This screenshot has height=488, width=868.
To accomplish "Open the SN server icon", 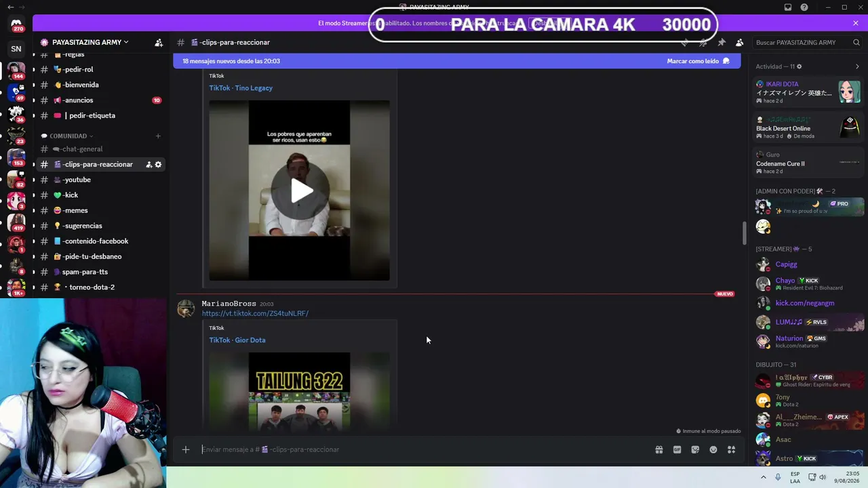I will point(16,49).
